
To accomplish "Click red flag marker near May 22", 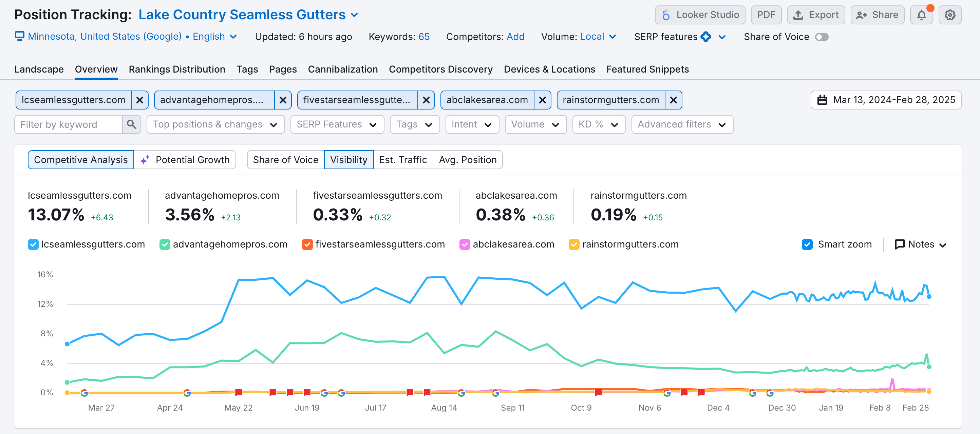I will (x=239, y=392).
